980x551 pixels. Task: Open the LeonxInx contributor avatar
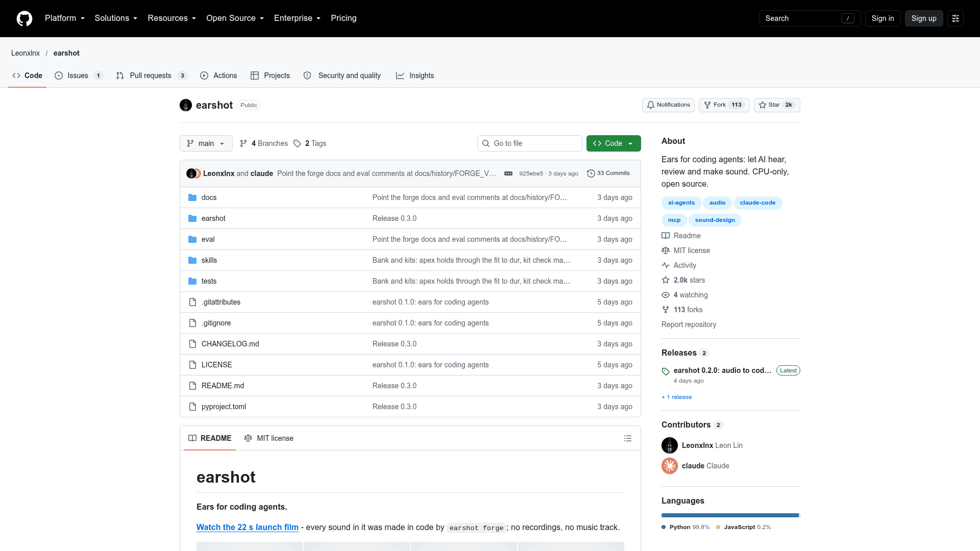tap(670, 445)
